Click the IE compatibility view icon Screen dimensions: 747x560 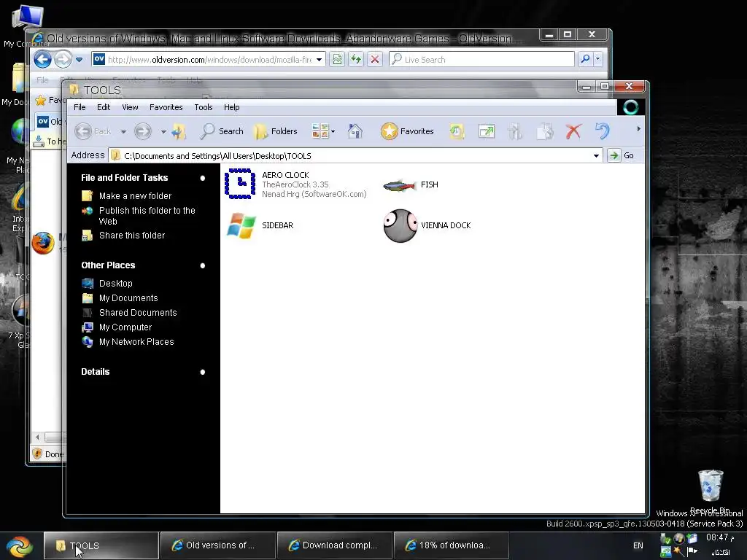(x=337, y=60)
